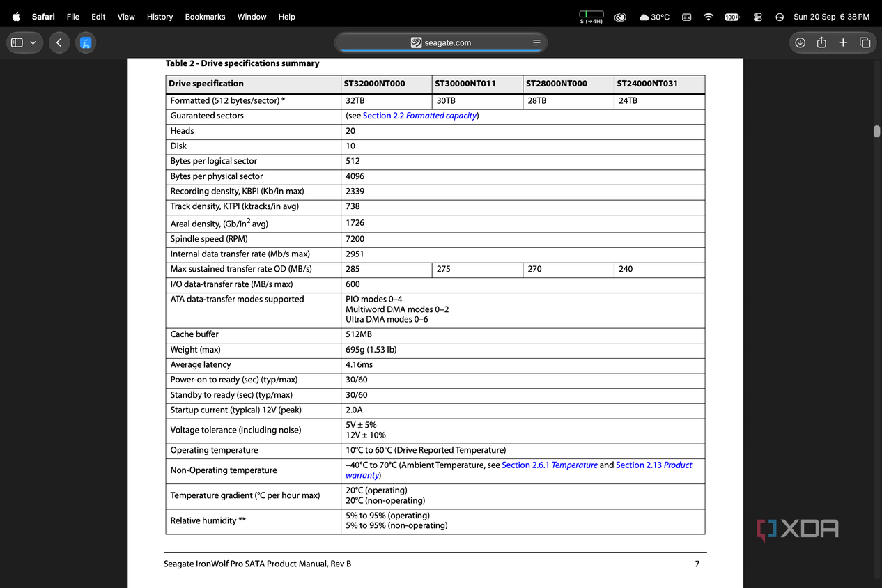Share this page

821,42
